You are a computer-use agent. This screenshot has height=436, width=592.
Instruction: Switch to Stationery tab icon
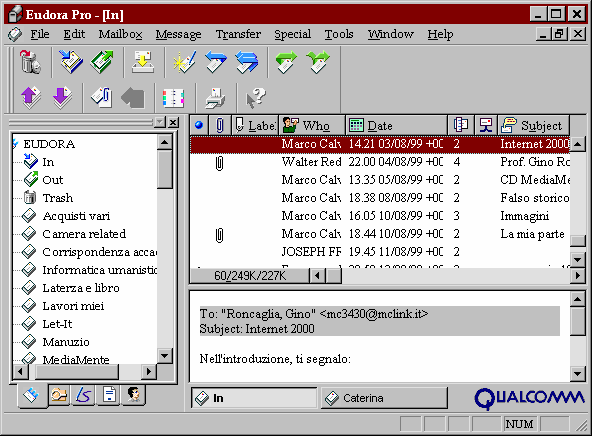(109, 395)
